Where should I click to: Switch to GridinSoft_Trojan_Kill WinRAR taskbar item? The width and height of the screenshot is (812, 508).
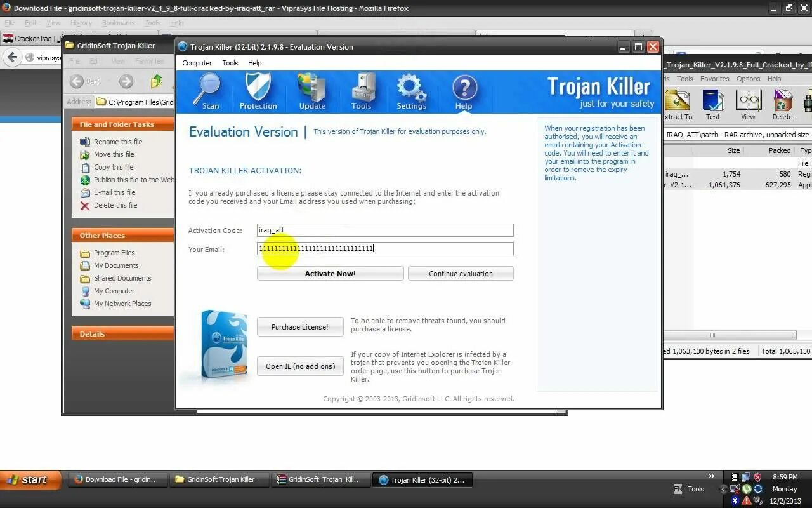(x=320, y=479)
